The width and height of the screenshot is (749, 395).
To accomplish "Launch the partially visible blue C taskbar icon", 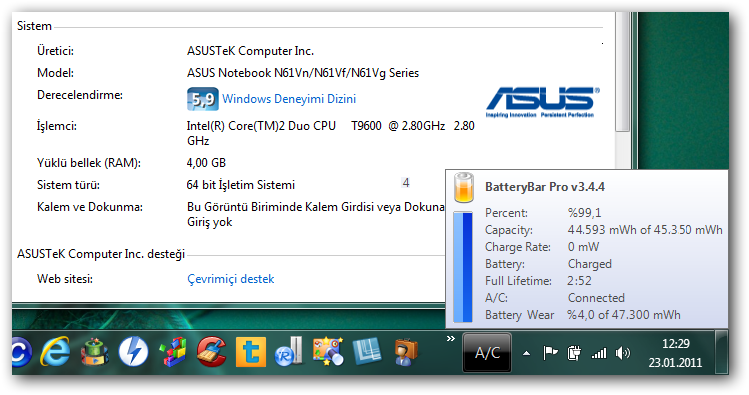I will pyautogui.click(x=21, y=352).
